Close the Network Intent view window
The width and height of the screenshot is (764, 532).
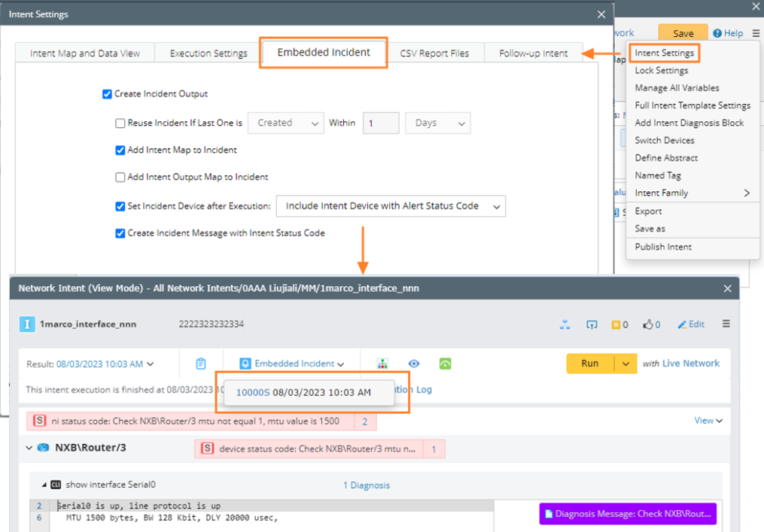point(727,288)
